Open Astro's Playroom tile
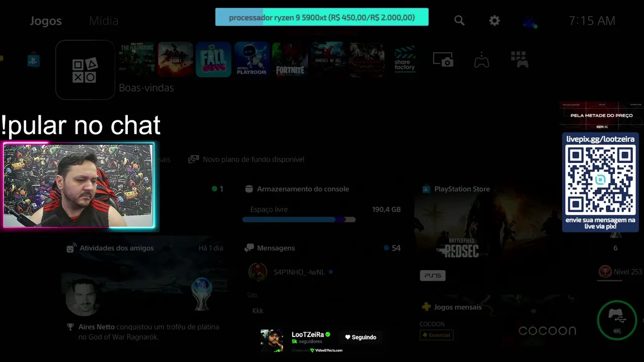Image resolution: width=644 pixels, height=362 pixels. click(x=252, y=60)
